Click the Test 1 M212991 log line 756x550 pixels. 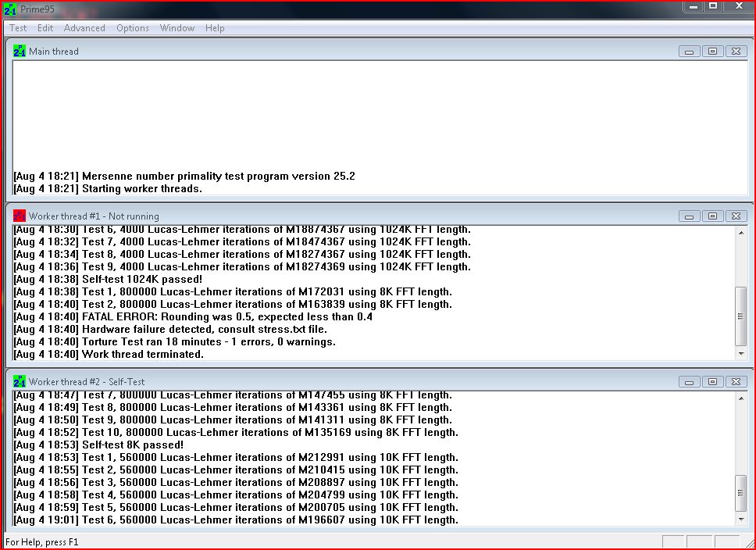coord(236,457)
